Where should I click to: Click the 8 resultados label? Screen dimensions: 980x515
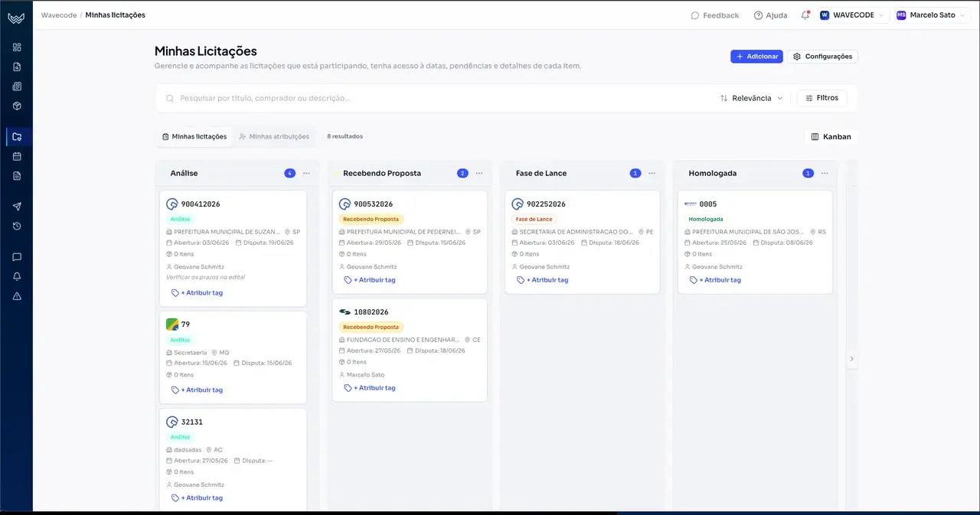click(x=345, y=137)
